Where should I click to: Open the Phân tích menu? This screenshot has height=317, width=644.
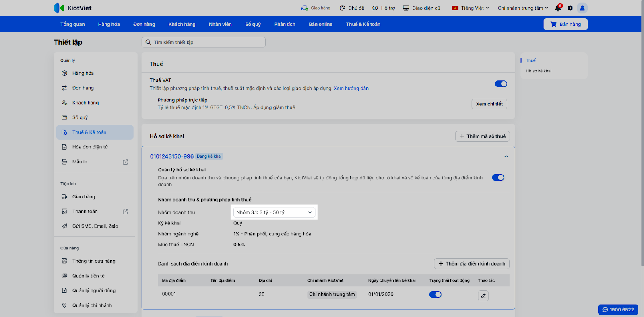point(285,24)
